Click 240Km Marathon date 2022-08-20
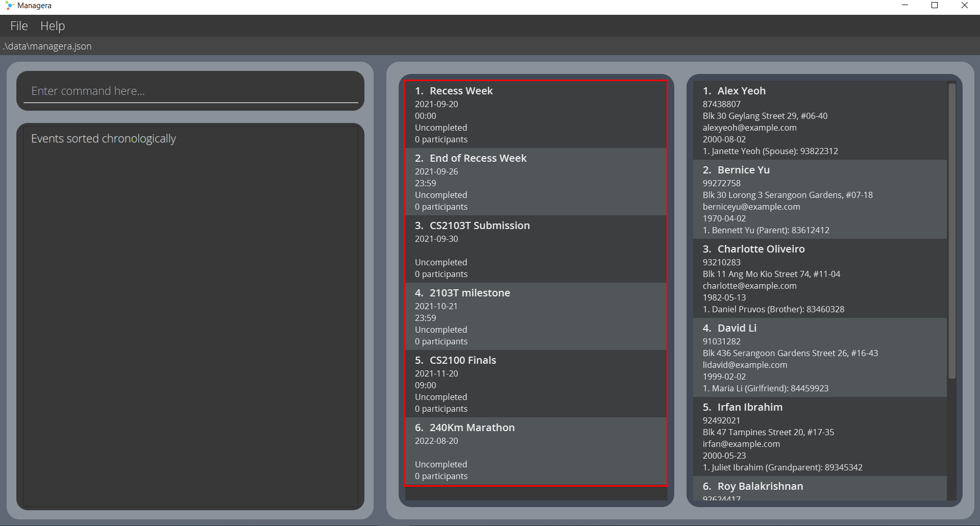 (436, 441)
